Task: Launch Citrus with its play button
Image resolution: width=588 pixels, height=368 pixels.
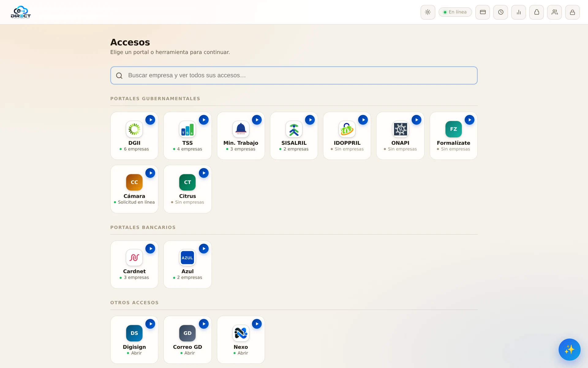Action: (x=204, y=173)
